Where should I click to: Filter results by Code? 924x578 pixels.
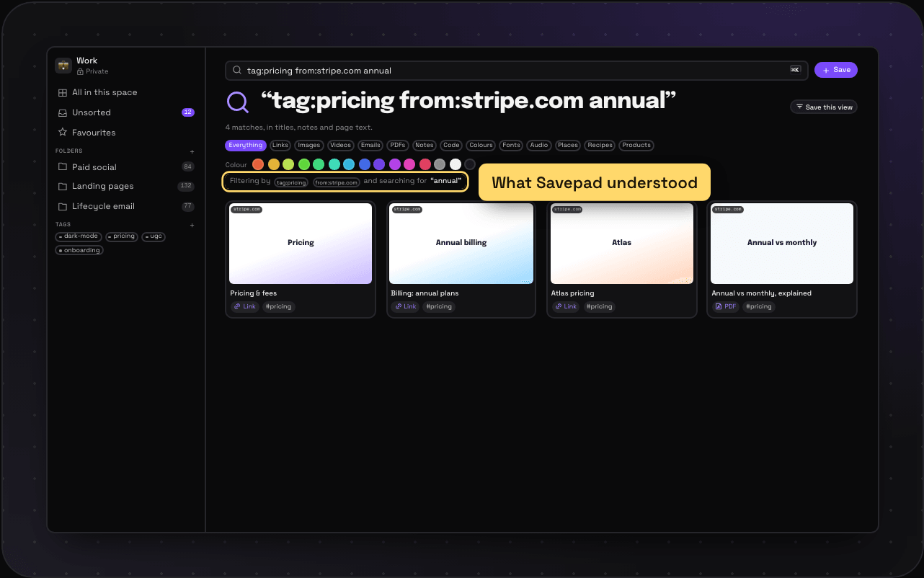451,145
